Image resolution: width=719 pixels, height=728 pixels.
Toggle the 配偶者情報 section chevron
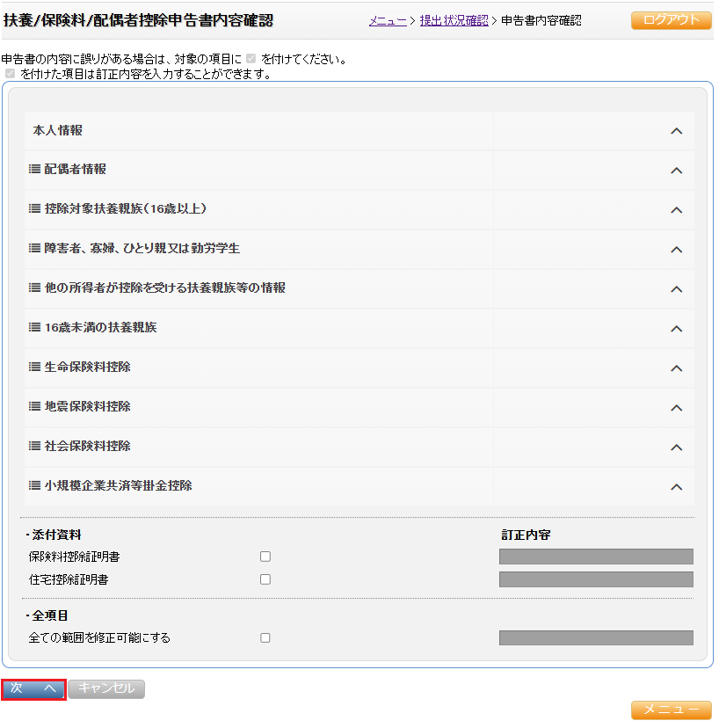pos(676,171)
